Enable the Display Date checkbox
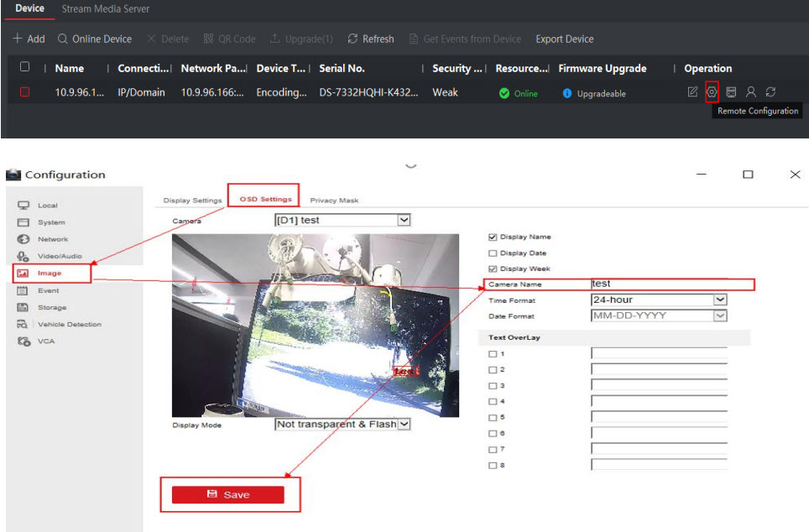Viewport: 809px width, 532px height. (493, 253)
